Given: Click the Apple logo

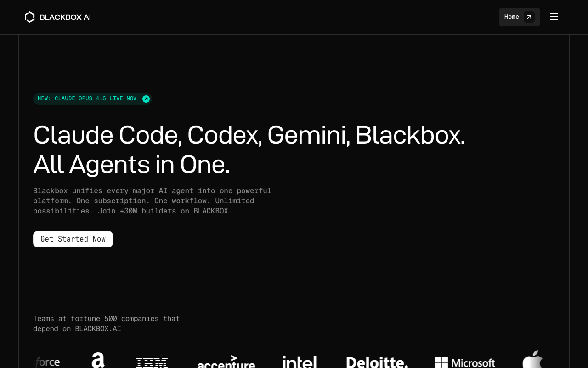Looking at the screenshot, I should point(532,359).
